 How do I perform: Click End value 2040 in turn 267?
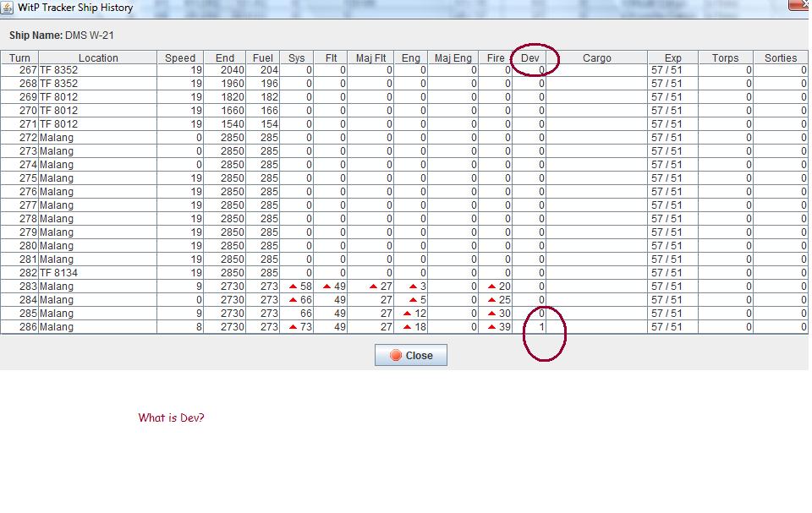click(x=225, y=70)
